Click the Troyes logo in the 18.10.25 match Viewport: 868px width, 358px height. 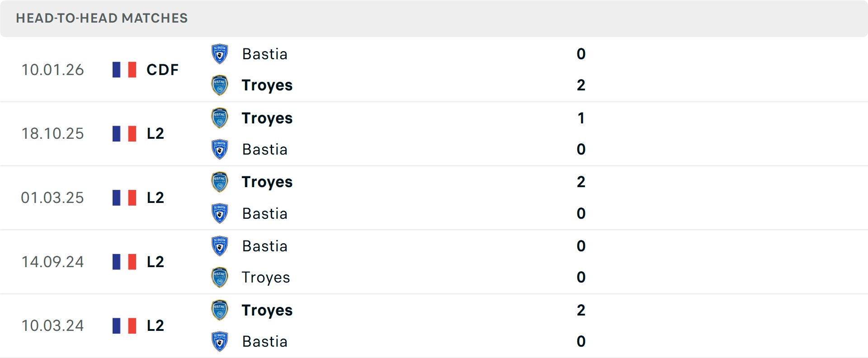click(x=220, y=118)
